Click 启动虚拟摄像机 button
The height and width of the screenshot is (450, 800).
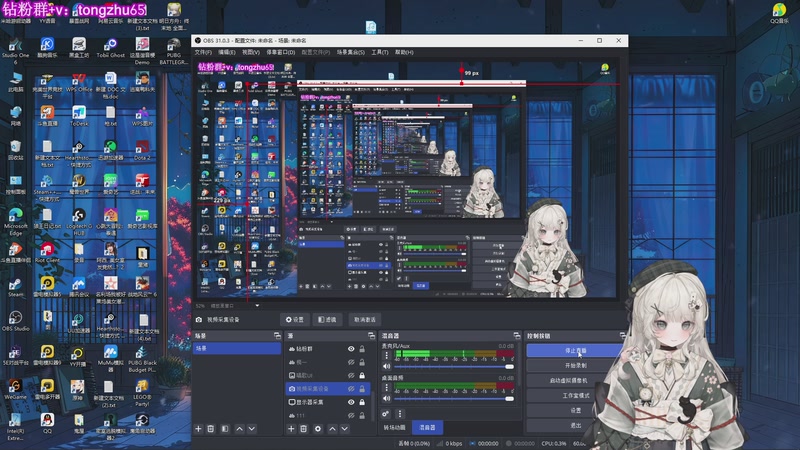pos(568,380)
